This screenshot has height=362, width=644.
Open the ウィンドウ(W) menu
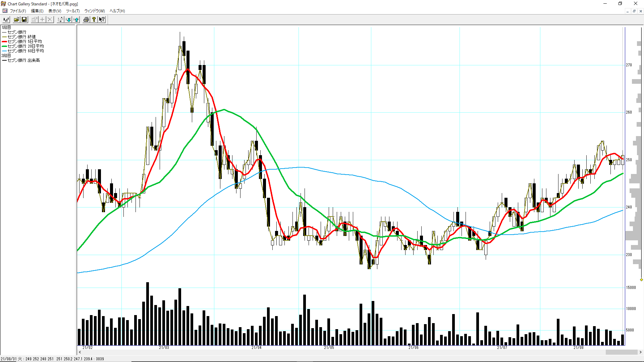point(95,11)
